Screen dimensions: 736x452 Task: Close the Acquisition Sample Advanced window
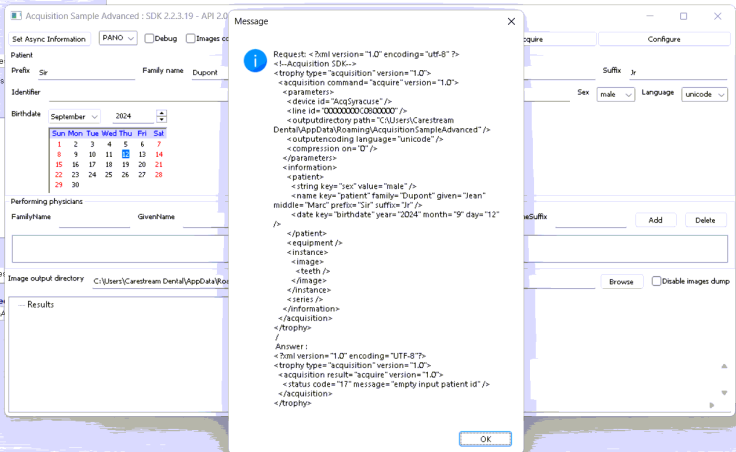[718, 16]
